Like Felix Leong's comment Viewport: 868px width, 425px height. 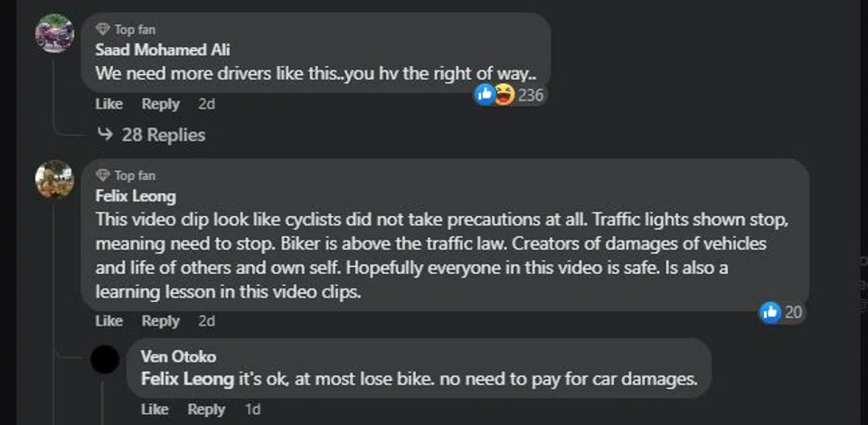pos(108,321)
